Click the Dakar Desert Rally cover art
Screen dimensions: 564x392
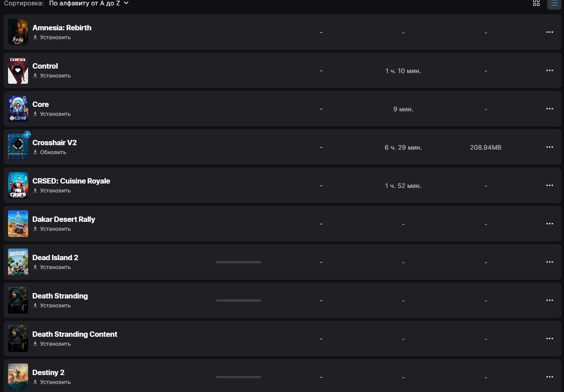[x=18, y=224]
